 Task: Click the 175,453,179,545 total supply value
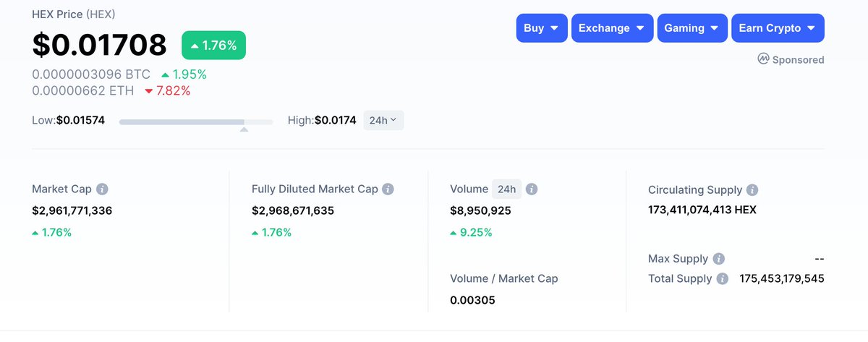pos(782,278)
